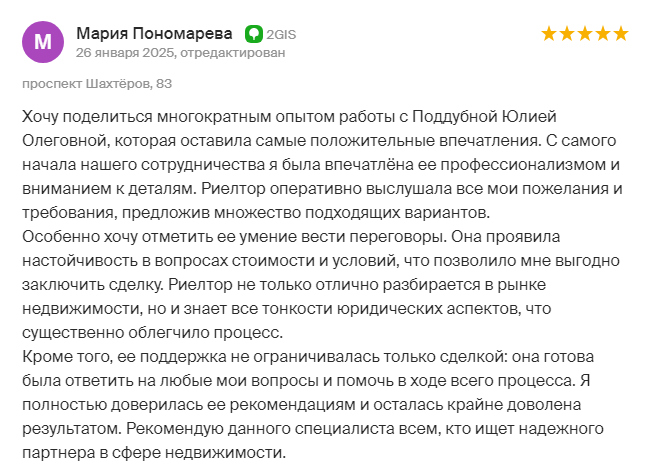
Task: Select the fourth rating star
Action: pos(603,34)
